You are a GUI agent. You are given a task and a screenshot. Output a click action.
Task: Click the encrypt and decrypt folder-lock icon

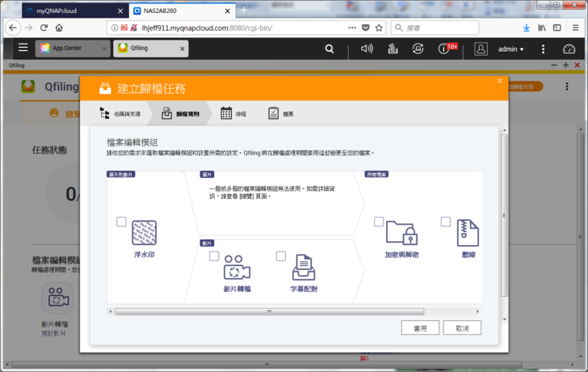coord(401,232)
